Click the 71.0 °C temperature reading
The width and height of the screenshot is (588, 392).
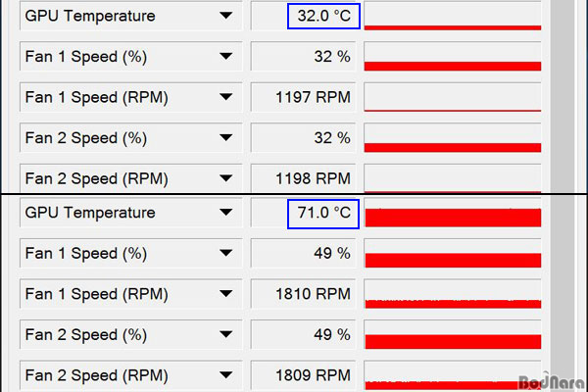click(323, 213)
